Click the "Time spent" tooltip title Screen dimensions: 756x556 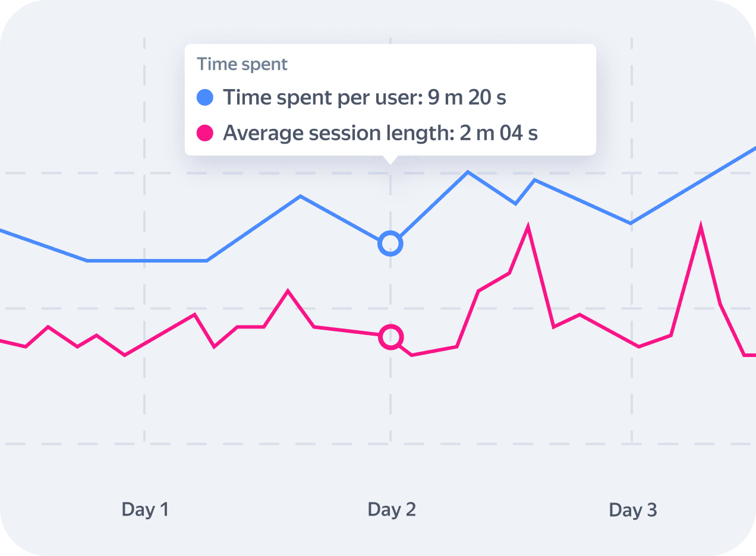tap(242, 64)
